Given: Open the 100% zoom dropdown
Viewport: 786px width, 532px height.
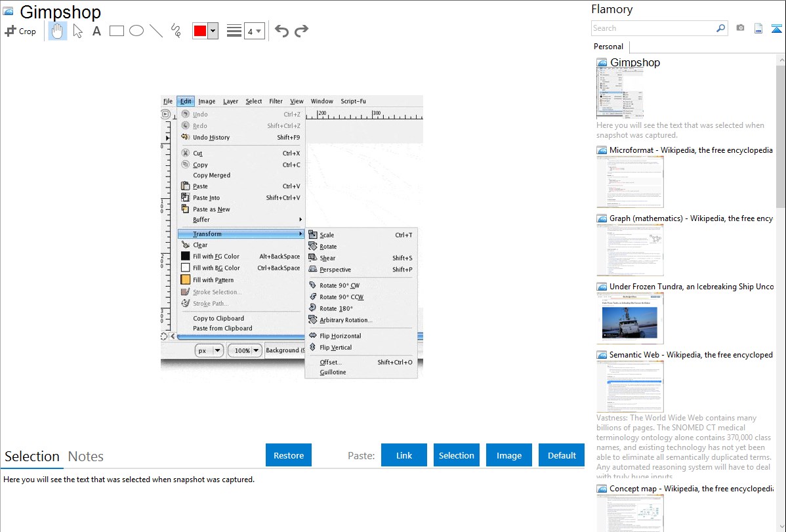Looking at the screenshot, I should click(x=245, y=350).
